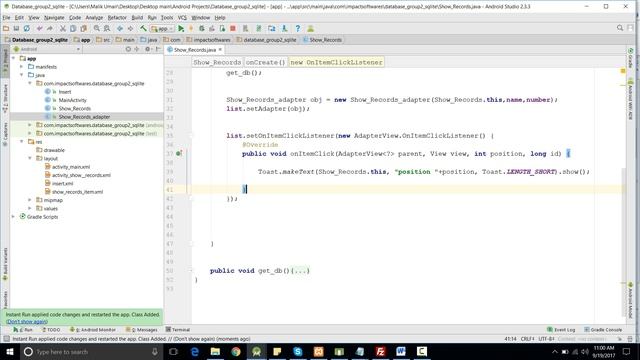
Task: Select the Show_Records.java editor tab
Action: [195, 49]
